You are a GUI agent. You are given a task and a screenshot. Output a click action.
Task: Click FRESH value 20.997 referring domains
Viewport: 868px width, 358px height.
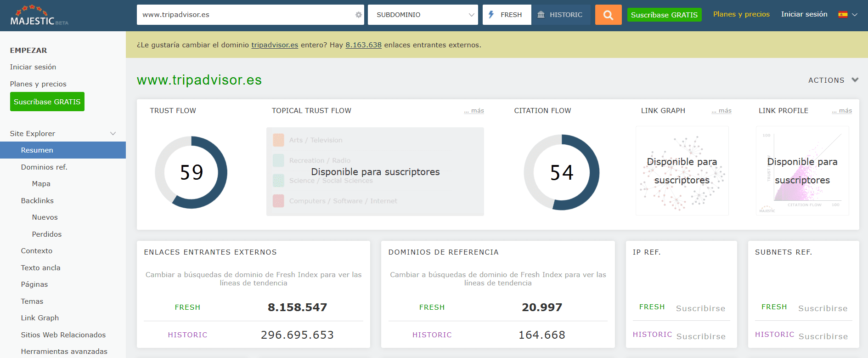[x=542, y=307]
